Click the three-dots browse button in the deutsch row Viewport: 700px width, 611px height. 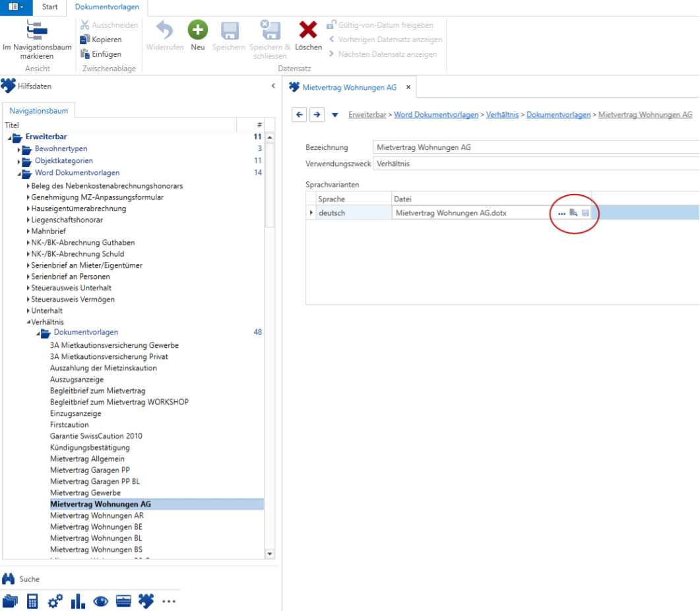[561, 213]
